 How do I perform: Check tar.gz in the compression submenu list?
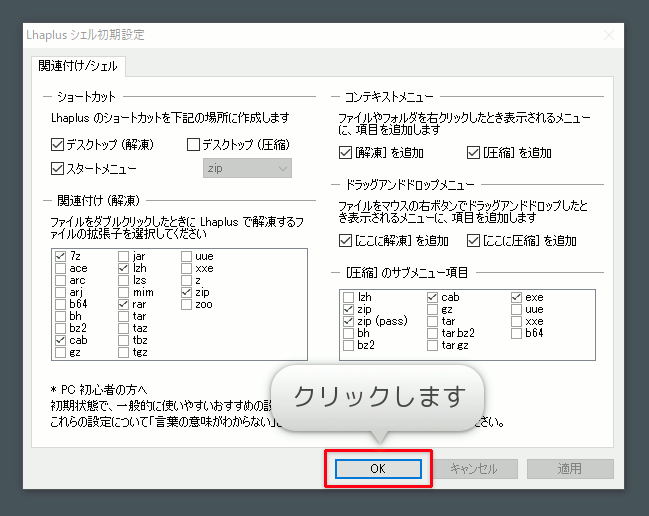point(432,345)
